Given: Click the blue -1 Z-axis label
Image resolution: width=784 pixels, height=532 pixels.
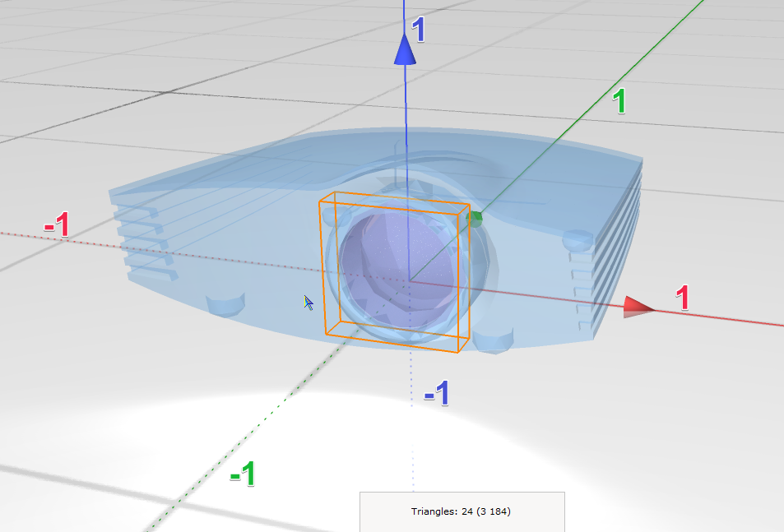Looking at the screenshot, I should point(437,393).
